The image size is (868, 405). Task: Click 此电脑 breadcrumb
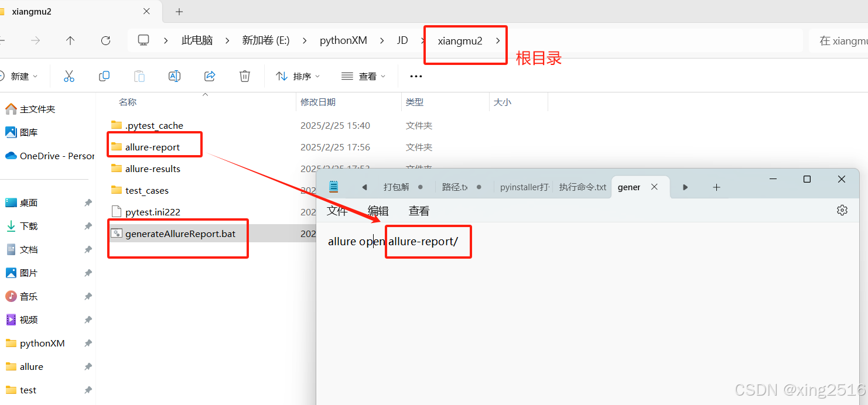tap(197, 40)
